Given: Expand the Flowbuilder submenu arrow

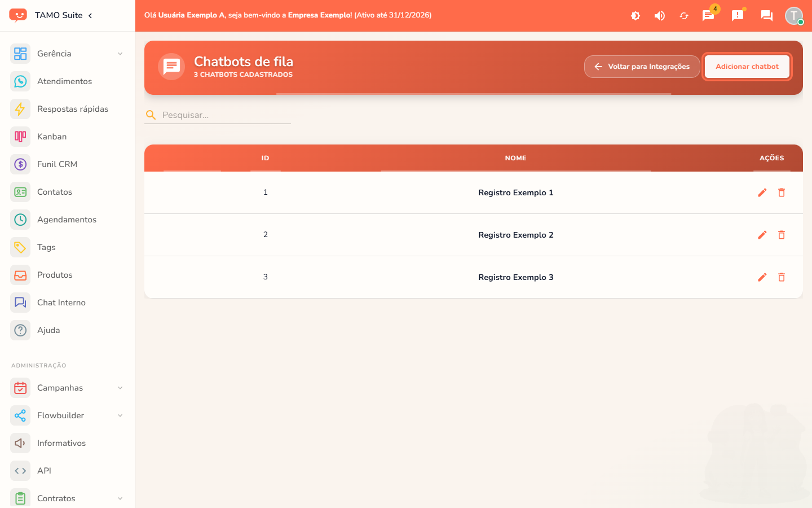Looking at the screenshot, I should [x=120, y=415].
